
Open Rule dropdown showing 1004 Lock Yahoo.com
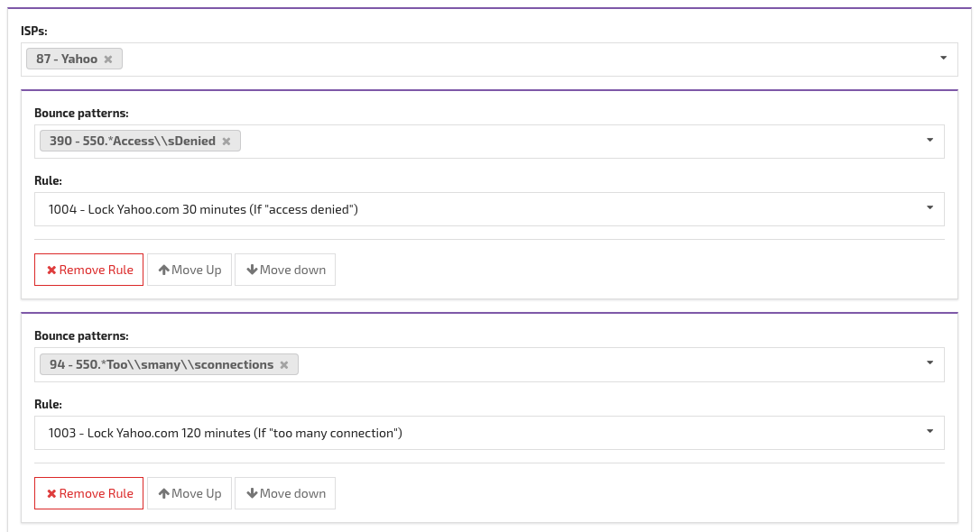(929, 207)
